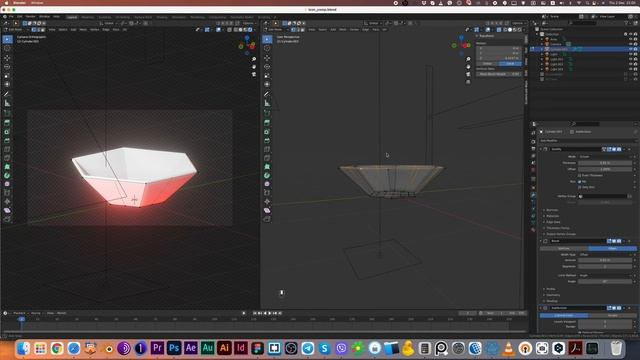Select the Cursor tool in left viewport toolbar
Image resolution: width=640 pixels, height=360 pixels.
pos(7,48)
